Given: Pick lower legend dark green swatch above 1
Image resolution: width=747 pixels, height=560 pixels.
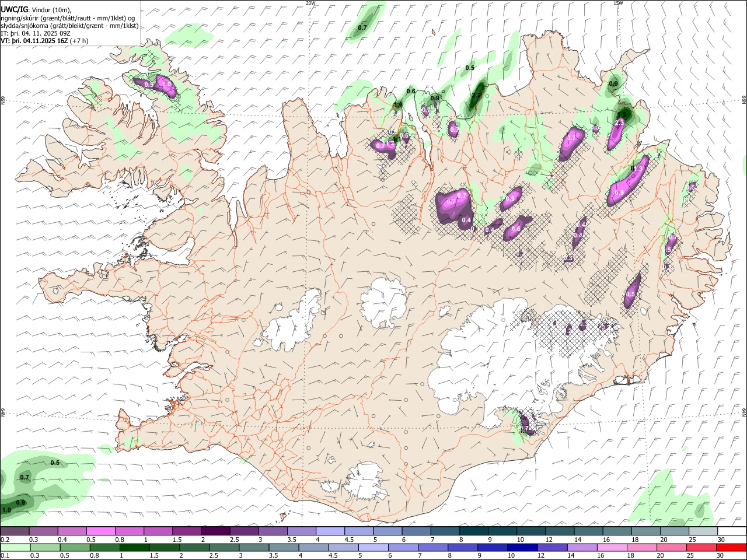Looking at the screenshot, I should pyautogui.click(x=134, y=547).
